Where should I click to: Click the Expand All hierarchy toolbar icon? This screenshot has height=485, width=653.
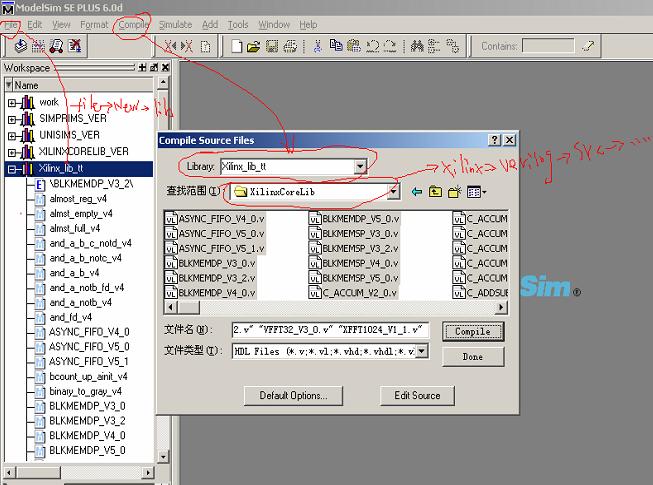click(x=452, y=46)
